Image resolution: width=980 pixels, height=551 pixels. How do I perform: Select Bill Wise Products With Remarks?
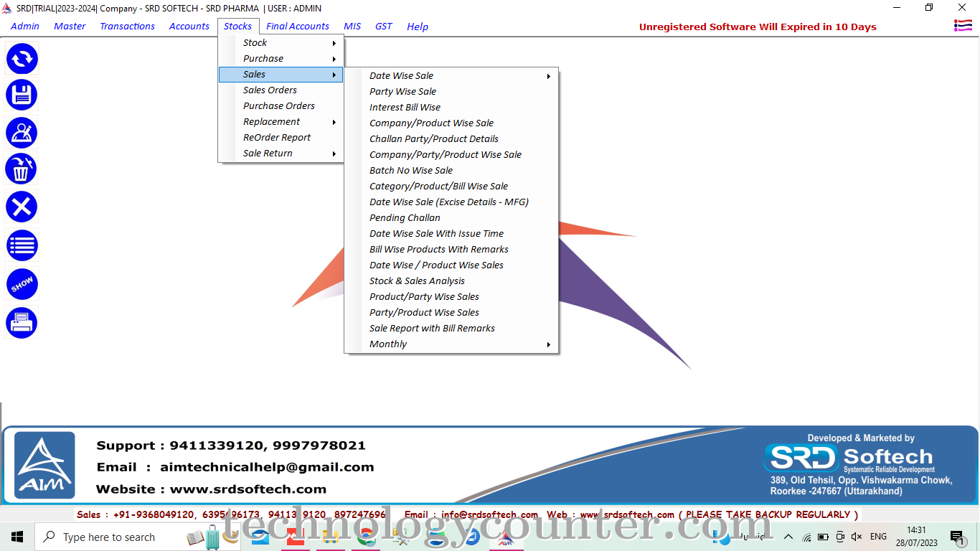click(x=451, y=250)
